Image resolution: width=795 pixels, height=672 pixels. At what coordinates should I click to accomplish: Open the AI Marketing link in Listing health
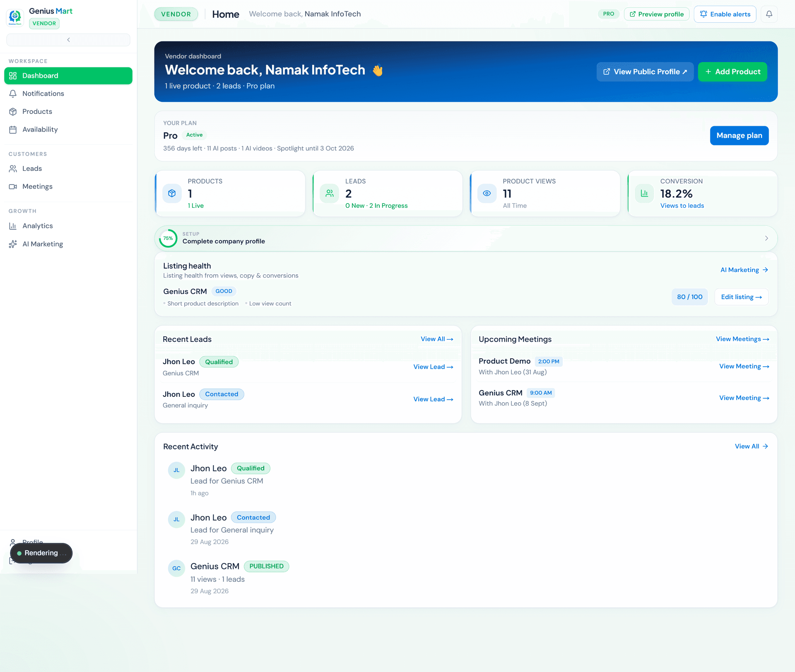pyautogui.click(x=744, y=270)
